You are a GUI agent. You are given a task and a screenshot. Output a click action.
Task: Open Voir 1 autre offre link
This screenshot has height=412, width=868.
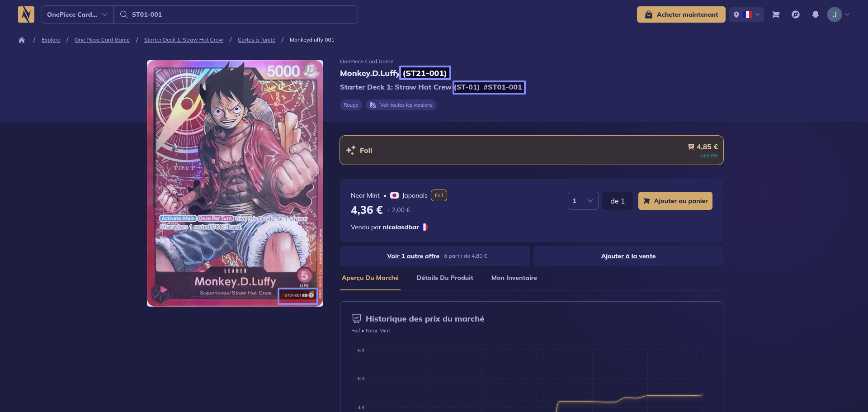(x=413, y=256)
